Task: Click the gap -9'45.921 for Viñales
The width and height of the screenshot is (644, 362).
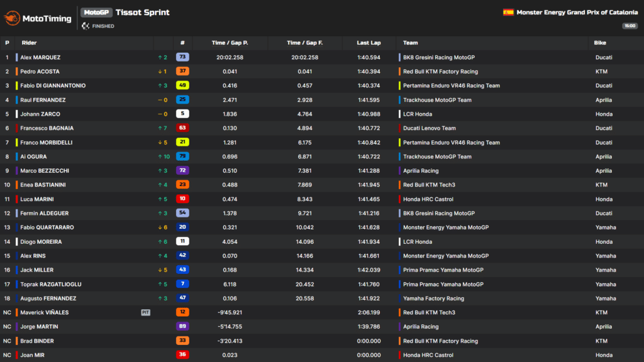Action: (230, 312)
